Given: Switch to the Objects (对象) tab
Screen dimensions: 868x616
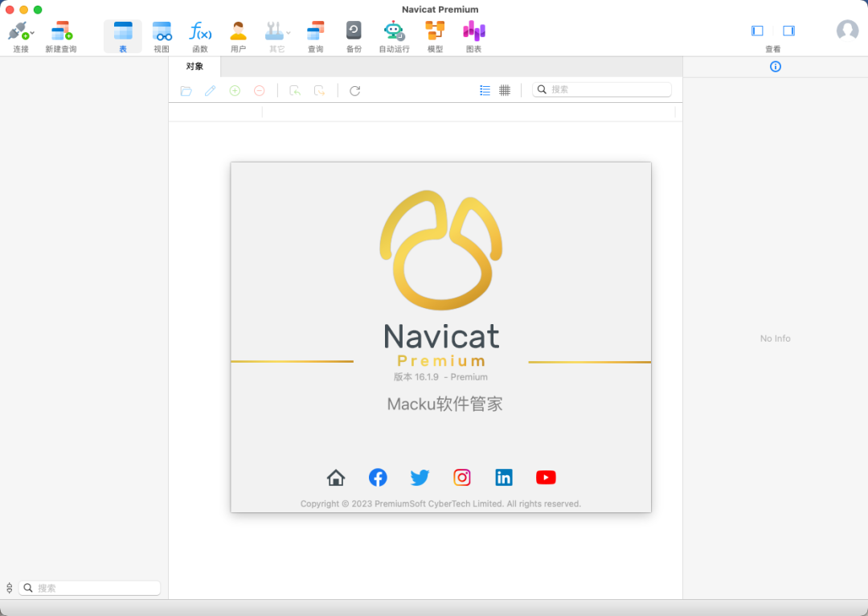Looking at the screenshot, I should click(194, 67).
